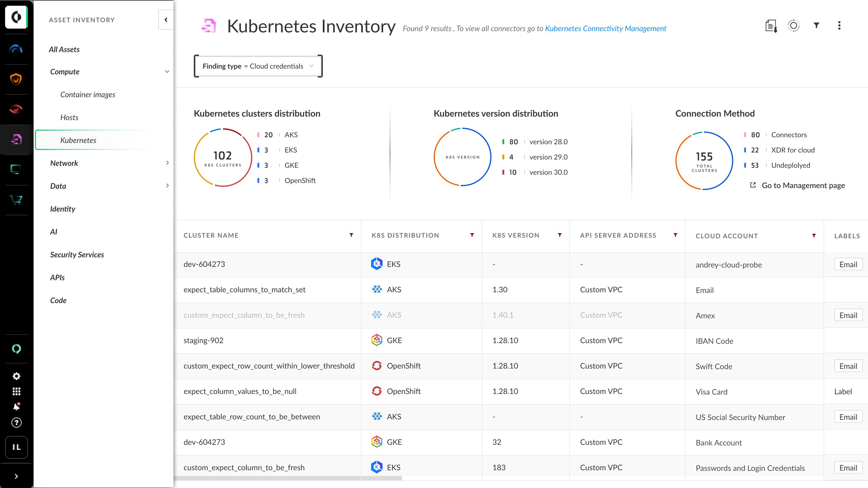
Task: Click the notifications bell icon
Action: click(x=16, y=406)
